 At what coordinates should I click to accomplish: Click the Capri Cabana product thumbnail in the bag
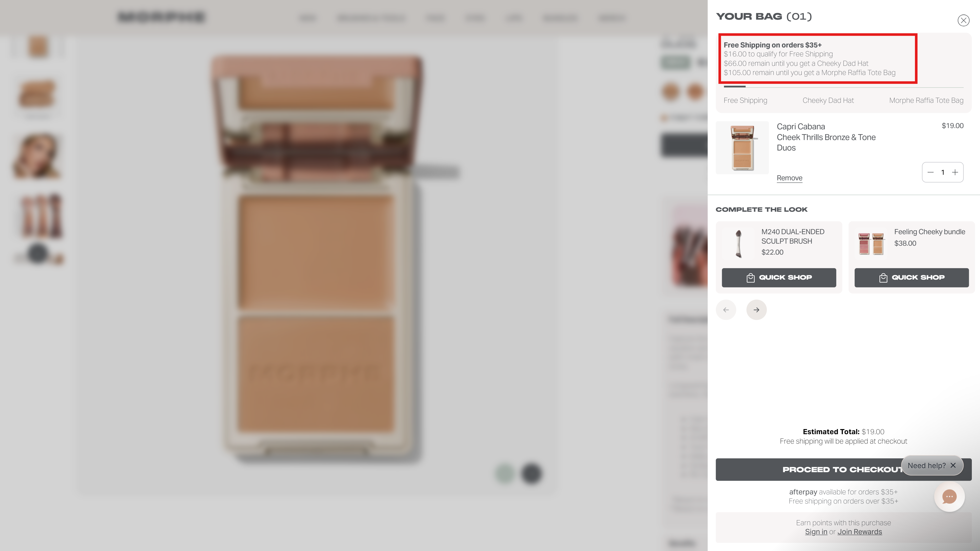coord(742,147)
